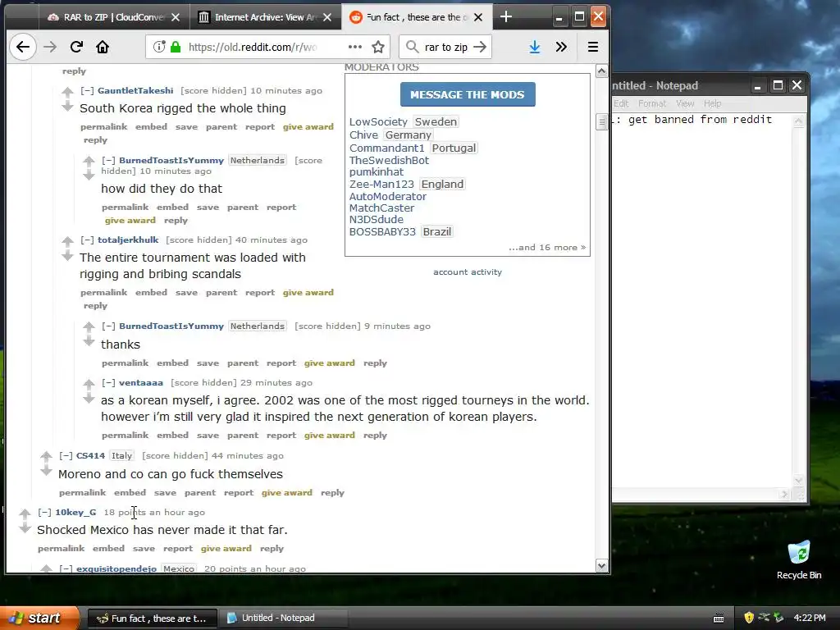The image size is (840, 630).
Task: Show the '...and 16 more' moderators
Action: click(x=547, y=247)
